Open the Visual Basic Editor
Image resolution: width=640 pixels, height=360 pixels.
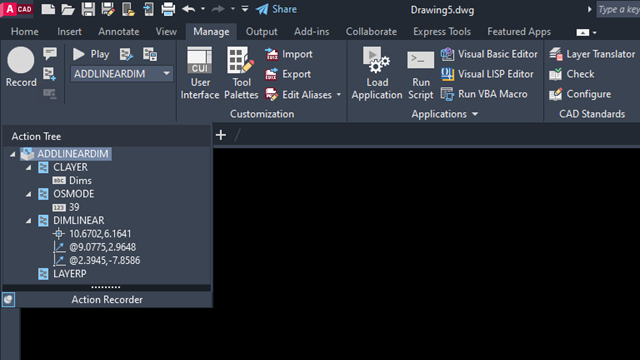point(489,54)
